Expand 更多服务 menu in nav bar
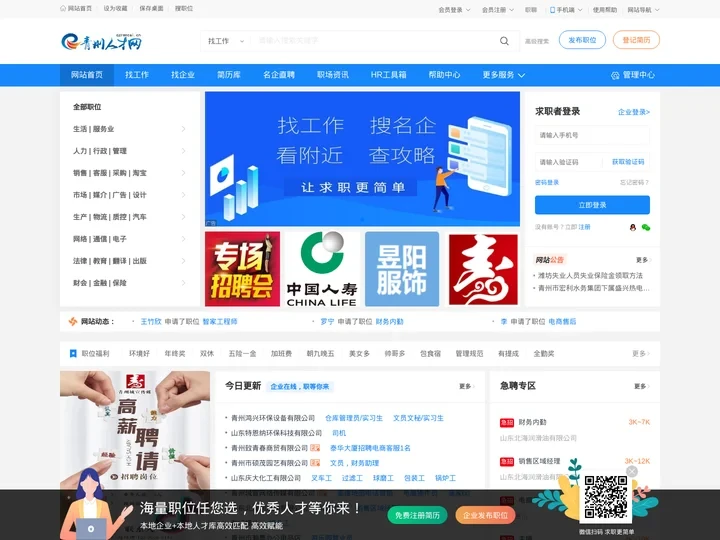The image size is (720, 540). click(x=503, y=75)
